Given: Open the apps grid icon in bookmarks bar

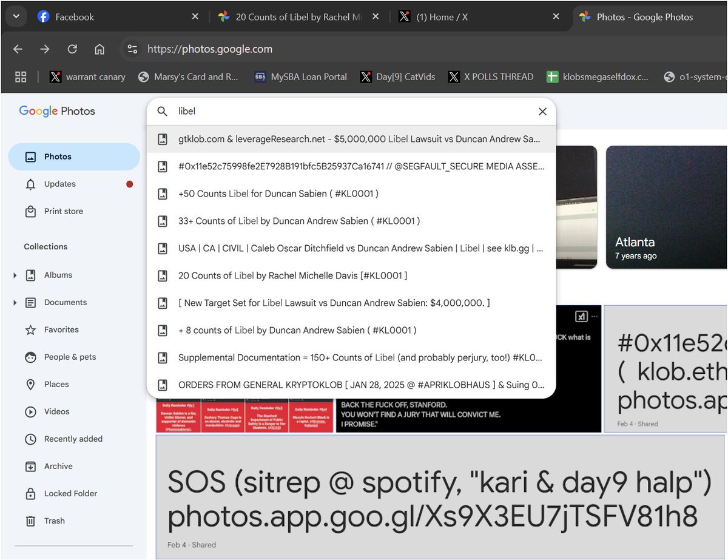Looking at the screenshot, I should coord(21,76).
